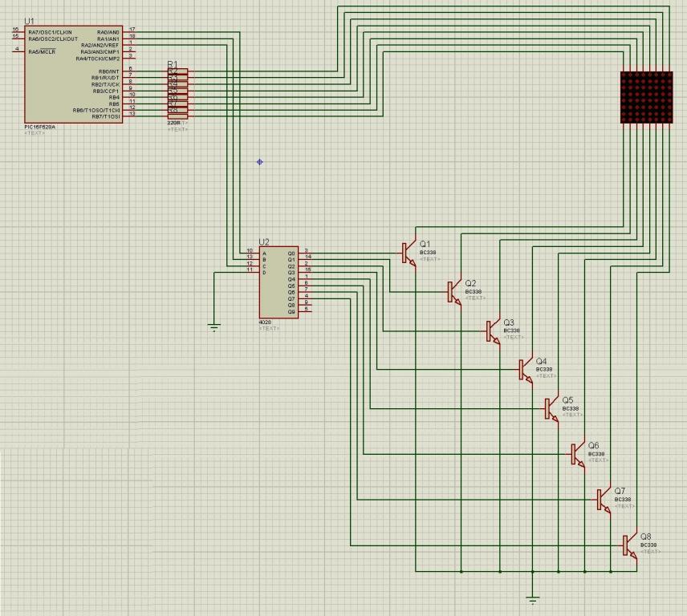
Task: Click the Q6 transistor name label
Action: (594, 445)
